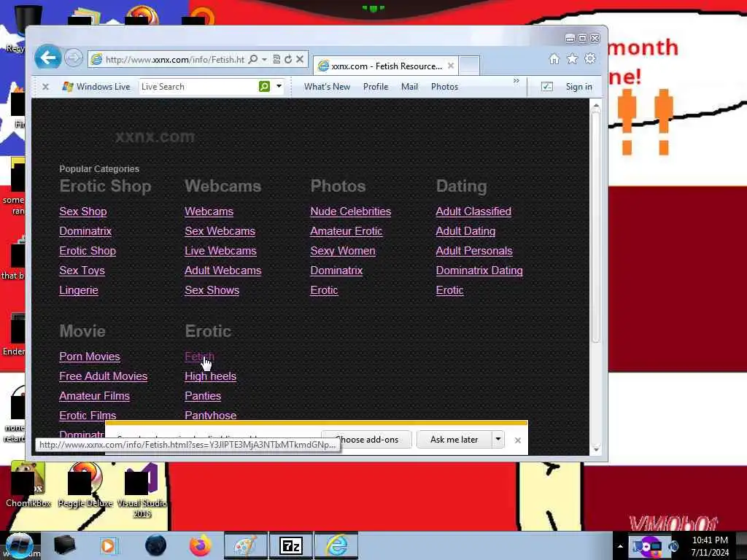Expand the toolbar overflow chevron
The height and width of the screenshot is (560, 747).
[x=516, y=81]
